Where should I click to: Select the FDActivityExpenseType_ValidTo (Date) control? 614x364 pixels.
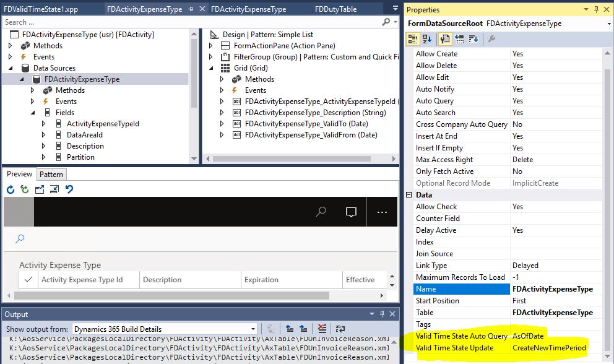(306, 124)
